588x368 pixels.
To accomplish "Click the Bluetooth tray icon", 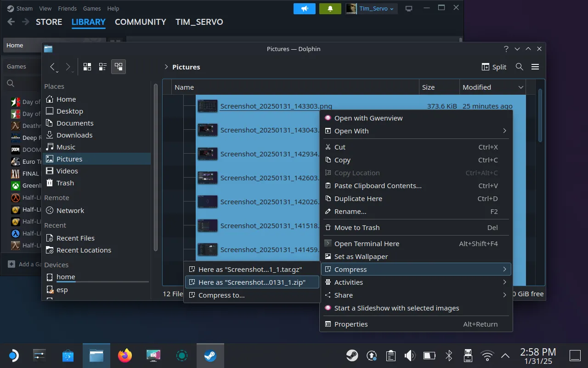I will [x=449, y=356].
